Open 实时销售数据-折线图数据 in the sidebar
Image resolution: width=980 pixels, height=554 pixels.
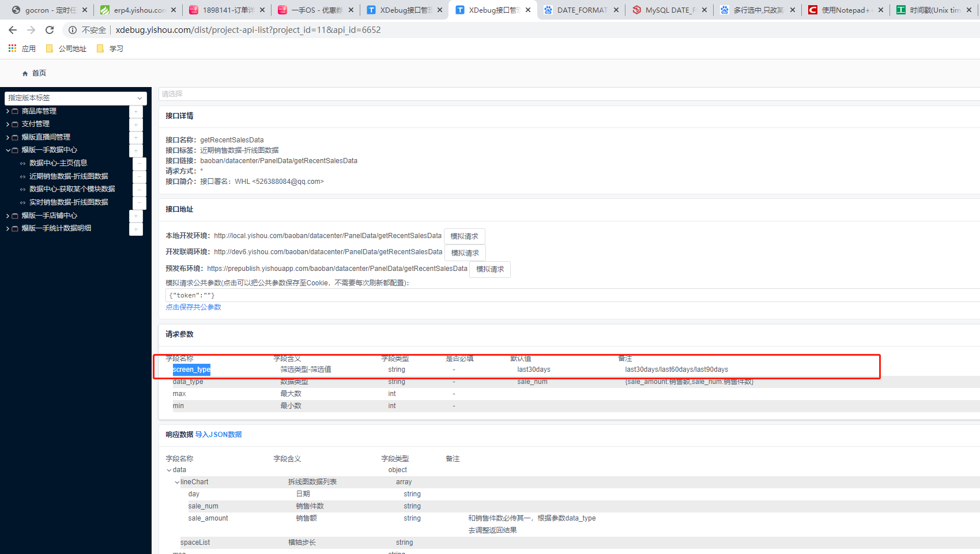tap(69, 202)
